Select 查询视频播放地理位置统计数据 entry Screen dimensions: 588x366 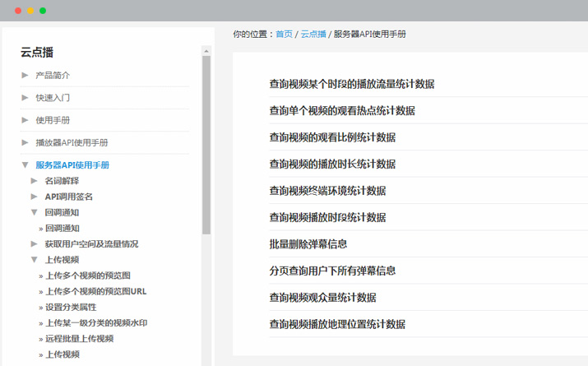point(337,324)
